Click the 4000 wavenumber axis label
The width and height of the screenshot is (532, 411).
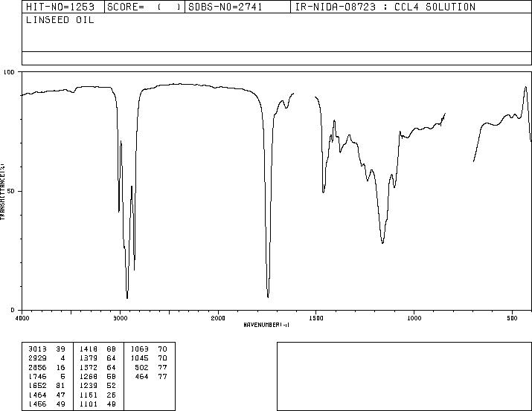22,318
